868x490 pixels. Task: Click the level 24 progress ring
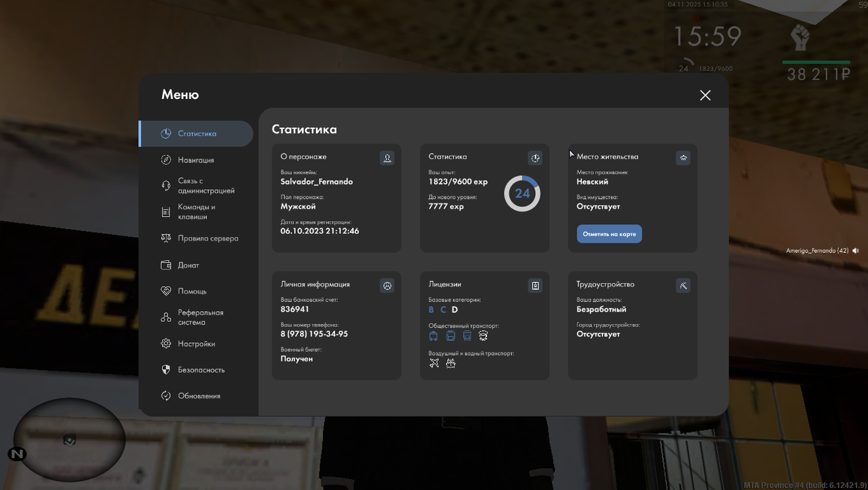pos(522,194)
